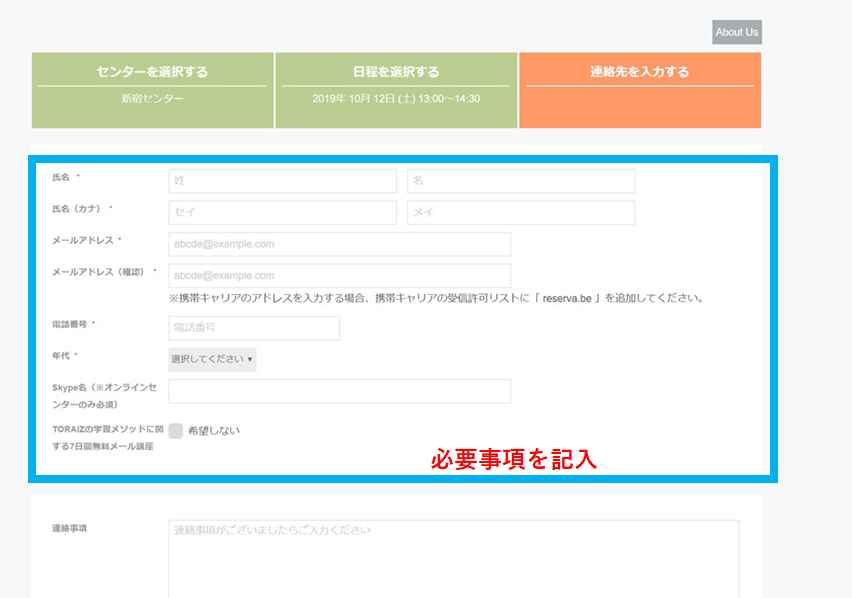Open the 日程を選択する step

pos(396,72)
